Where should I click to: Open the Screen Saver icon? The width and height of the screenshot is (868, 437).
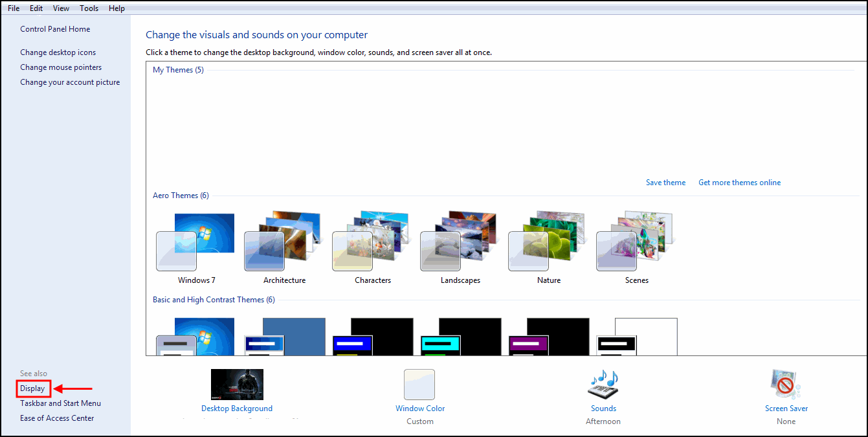(786, 385)
